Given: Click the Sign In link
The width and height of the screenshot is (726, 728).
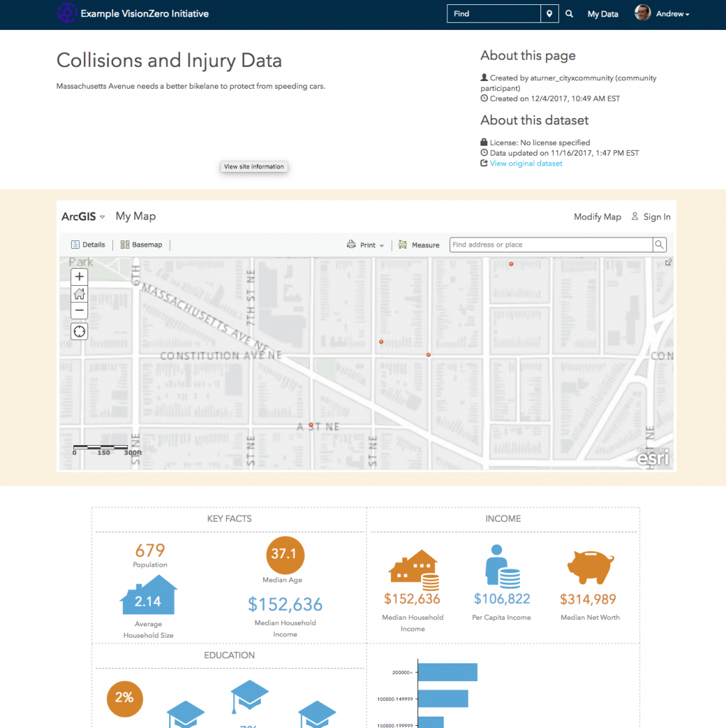Looking at the screenshot, I should [x=657, y=217].
